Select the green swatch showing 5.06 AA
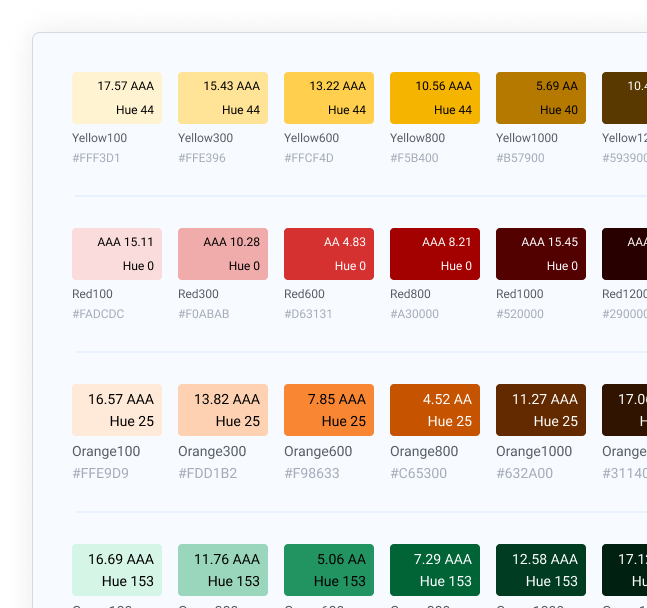The image size is (647, 608). tap(329, 570)
